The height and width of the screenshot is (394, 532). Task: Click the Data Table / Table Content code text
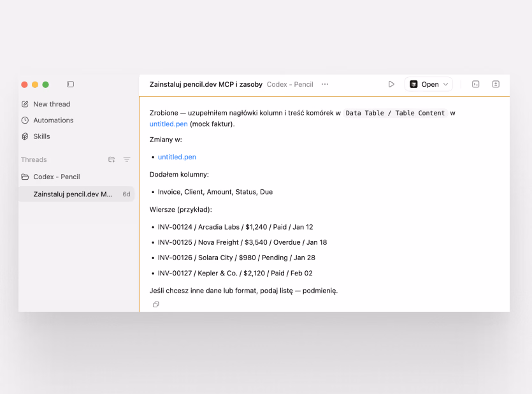coord(395,113)
